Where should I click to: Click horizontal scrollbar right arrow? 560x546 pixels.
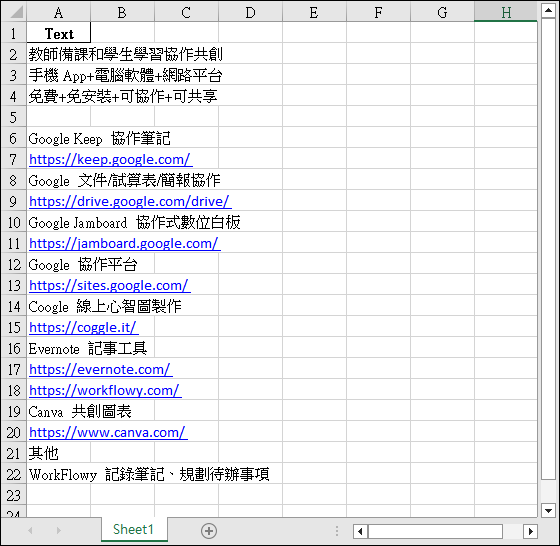530,531
